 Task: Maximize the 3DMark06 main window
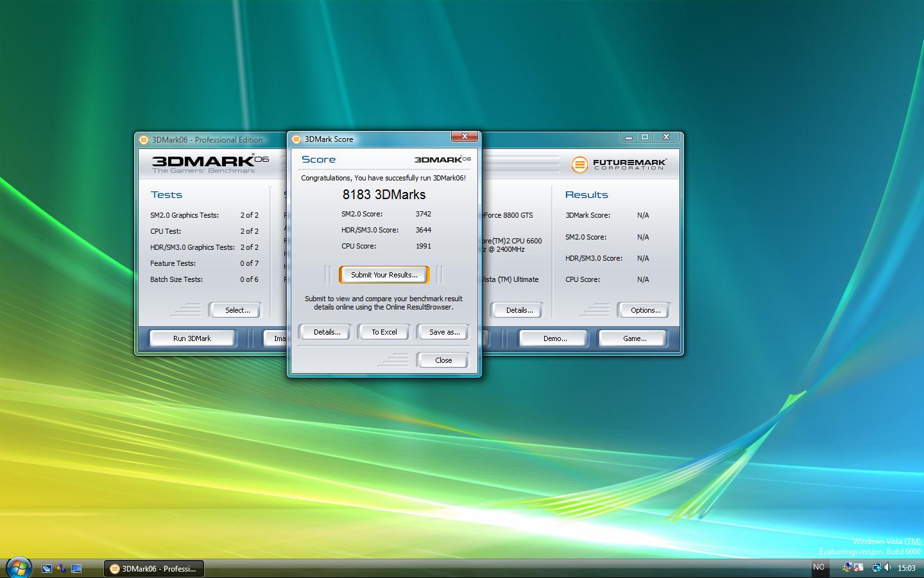click(x=646, y=137)
